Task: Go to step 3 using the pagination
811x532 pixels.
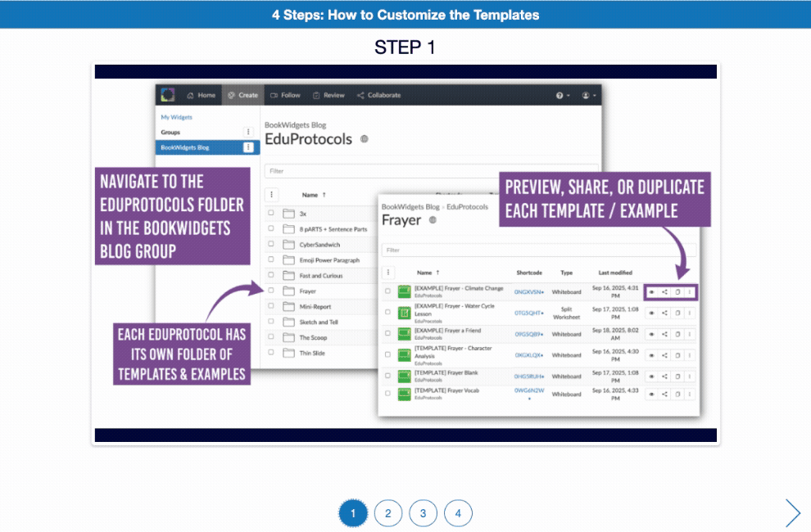Action: 423,512
